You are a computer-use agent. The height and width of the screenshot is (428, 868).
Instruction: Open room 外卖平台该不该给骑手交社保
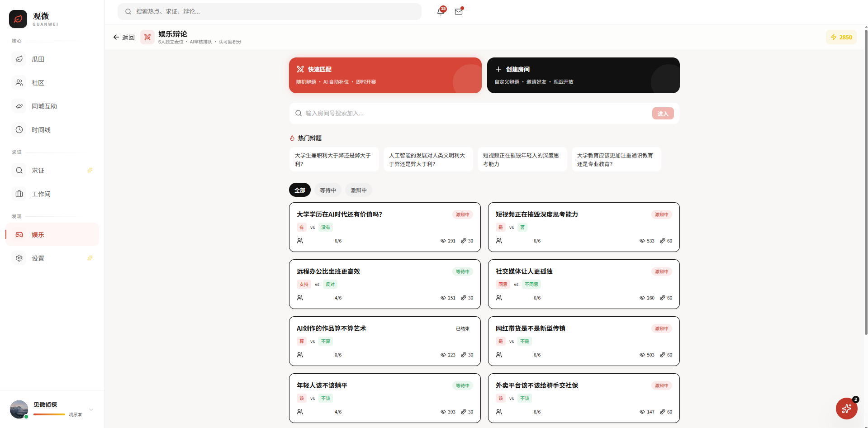click(x=584, y=398)
